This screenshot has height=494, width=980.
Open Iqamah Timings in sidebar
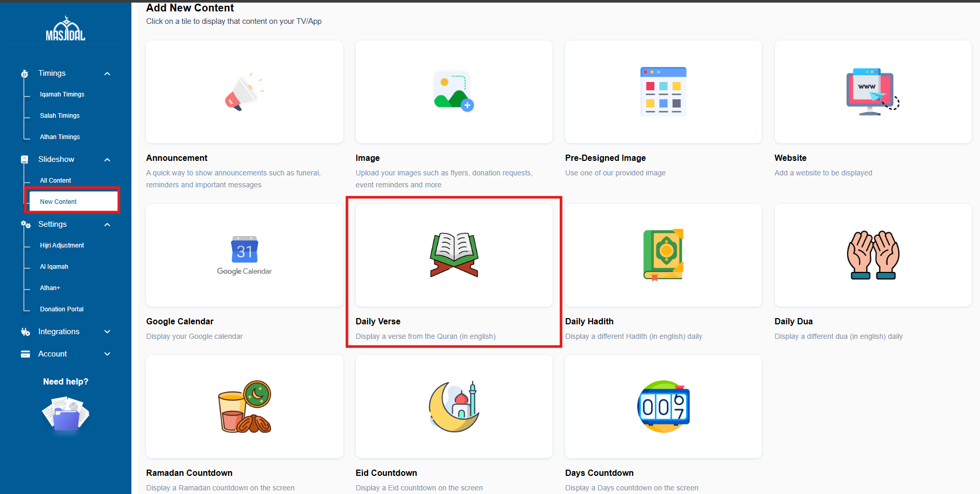pyautogui.click(x=62, y=94)
